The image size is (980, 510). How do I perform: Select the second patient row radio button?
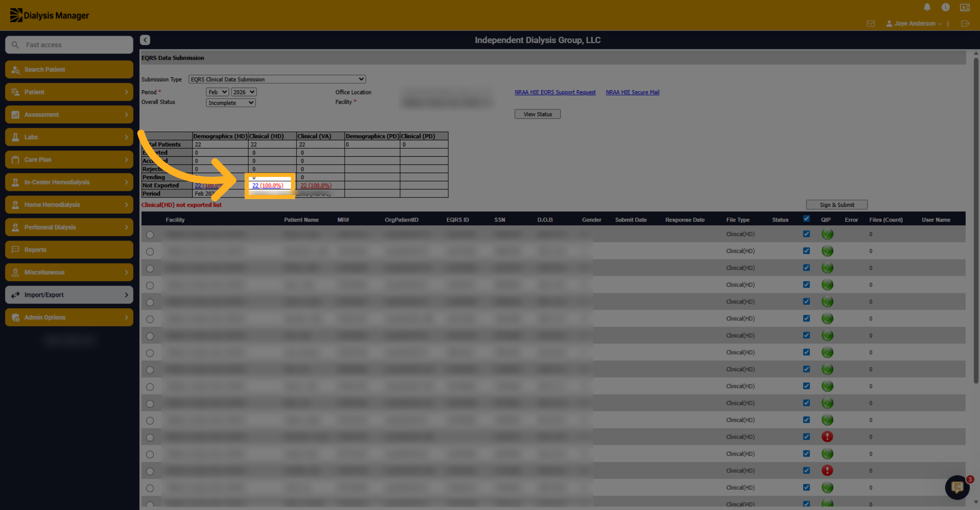point(150,252)
